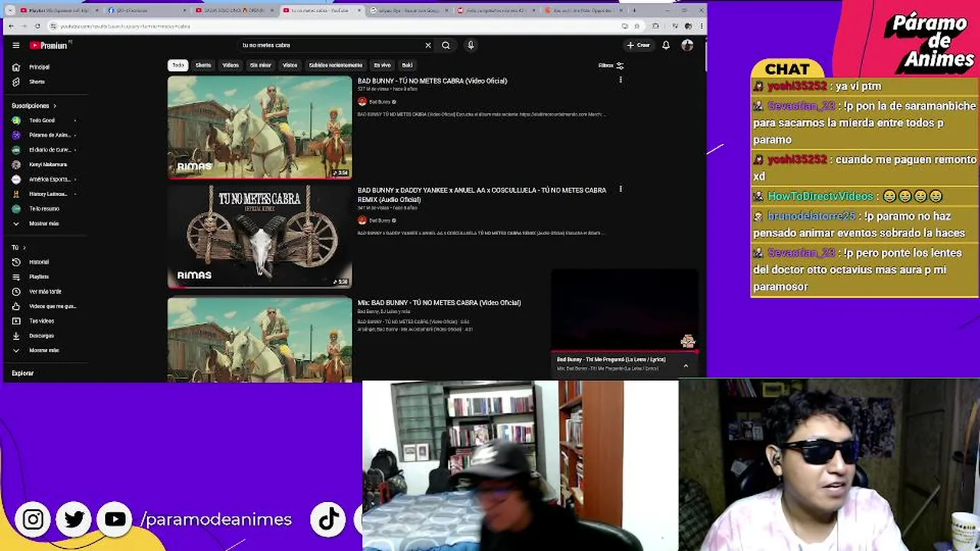Screen dimensions: 980x551
Task: Select the Videos filter chip
Action: click(x=230, y=65)
